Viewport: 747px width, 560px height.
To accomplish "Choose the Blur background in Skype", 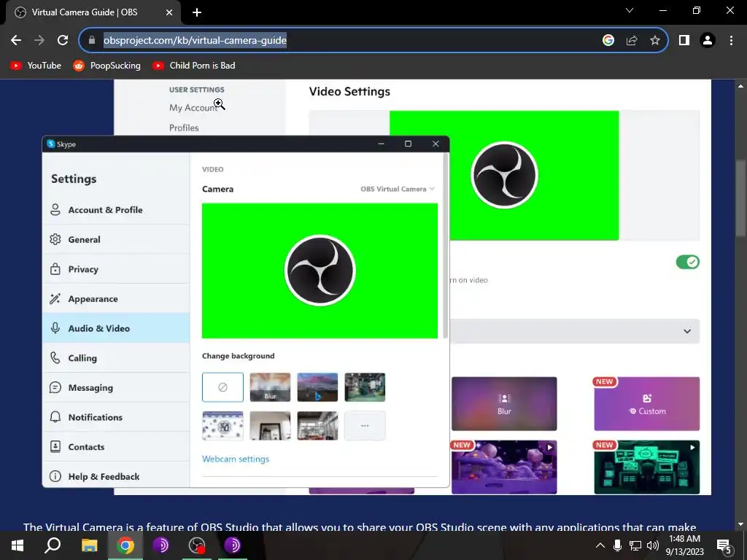I will pyautogui.click(x=270, y=387).
